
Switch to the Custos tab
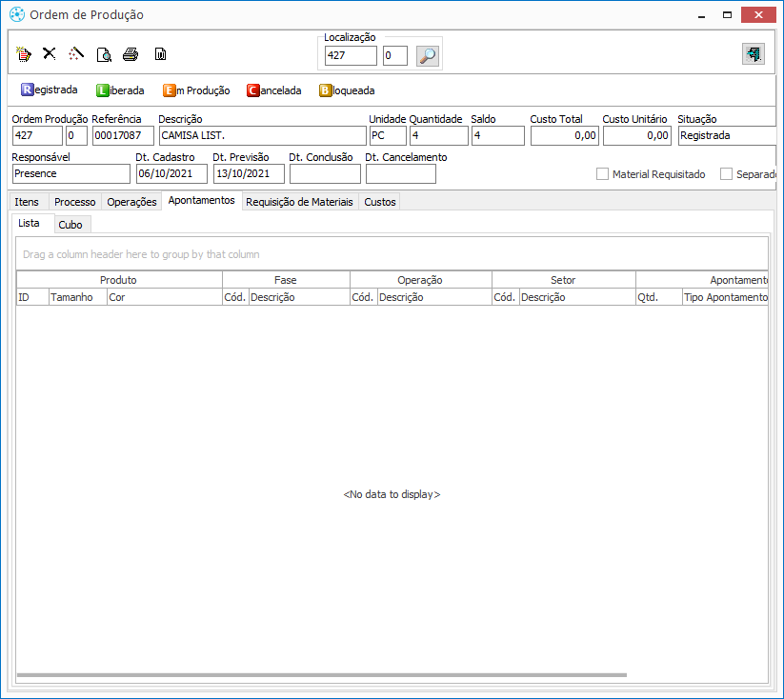pyautogui.click(x=380, y=202)
